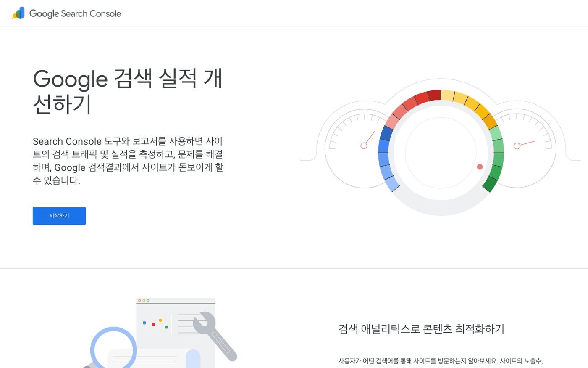This screenshot has width=588, height=368.
Task: Click the paragraph starting 사용자가 어떤 검색어를
Action: coord(441,362)
